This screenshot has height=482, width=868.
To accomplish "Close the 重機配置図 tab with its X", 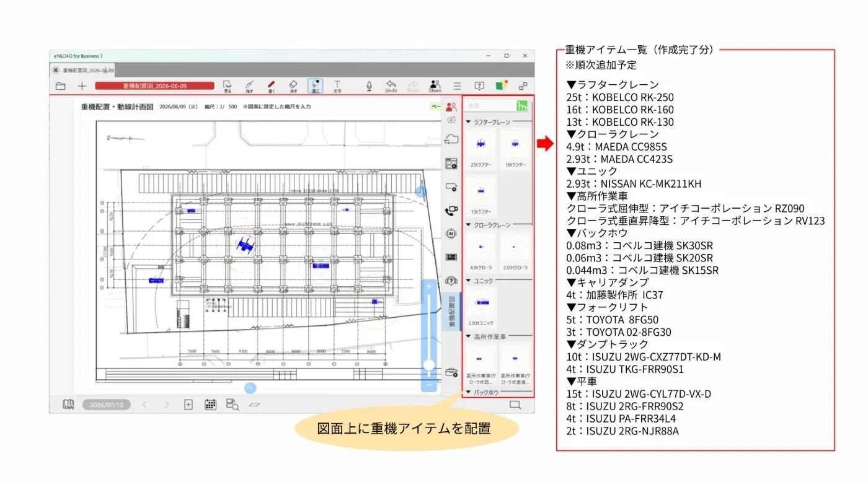I will [55, 70].
